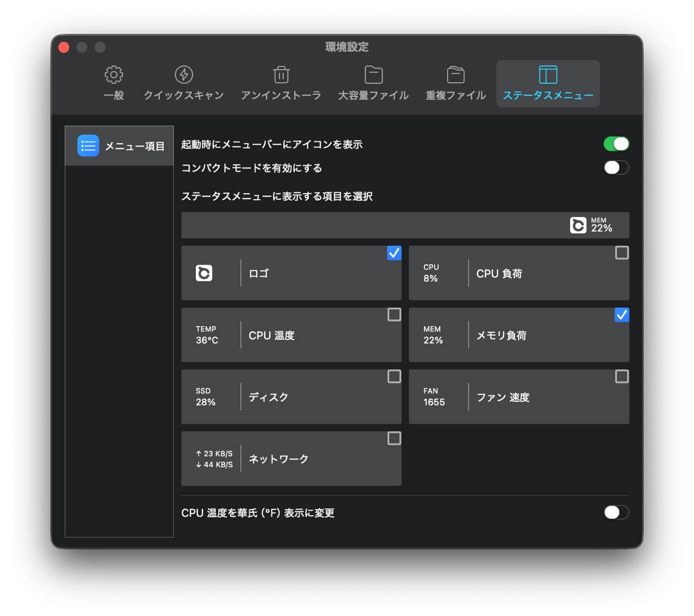This screenshot has width=694, height=616.
Task: Click the ディスク SSD 28% tile
Action: coord(291,396)
